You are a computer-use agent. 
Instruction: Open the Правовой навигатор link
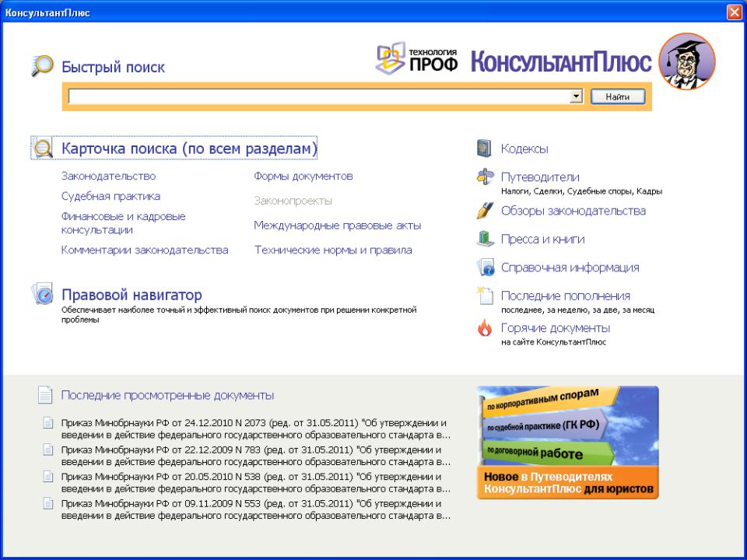click(132, 295)
